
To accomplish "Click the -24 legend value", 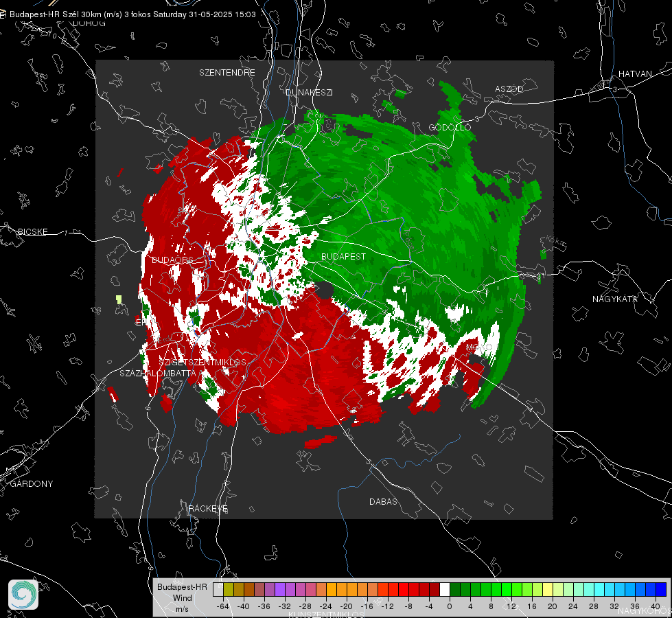I will pyautogui.click(x=326, y=606).
